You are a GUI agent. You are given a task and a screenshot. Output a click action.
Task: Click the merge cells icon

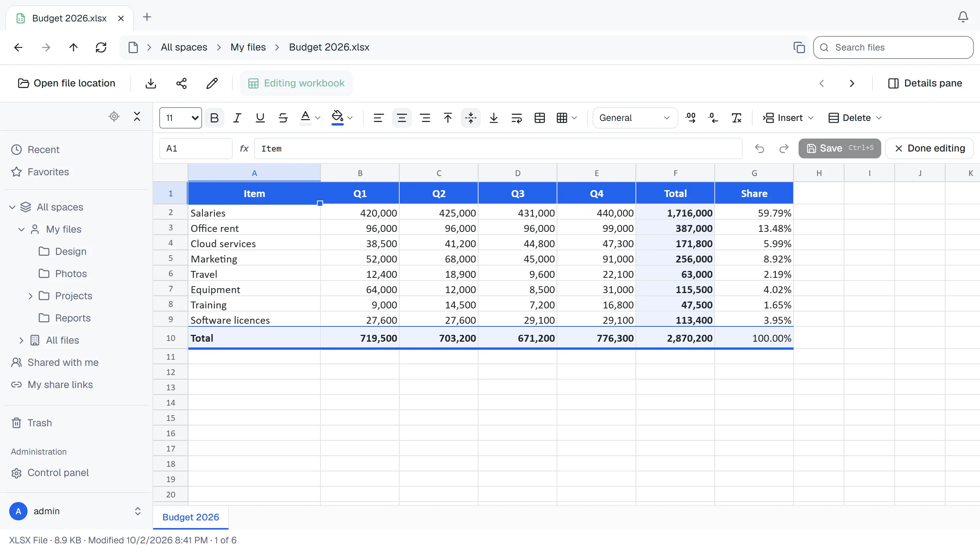click(540, 118)
